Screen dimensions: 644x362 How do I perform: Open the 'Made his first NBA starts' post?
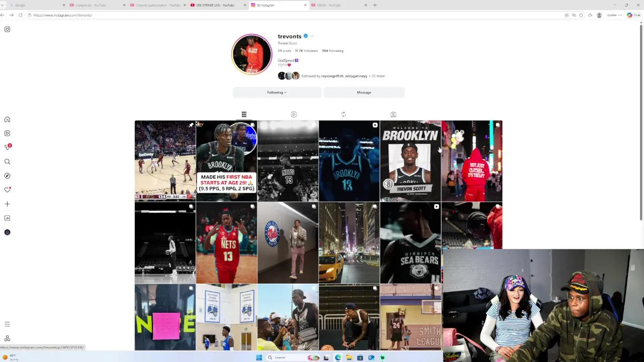tap(226, 160)
